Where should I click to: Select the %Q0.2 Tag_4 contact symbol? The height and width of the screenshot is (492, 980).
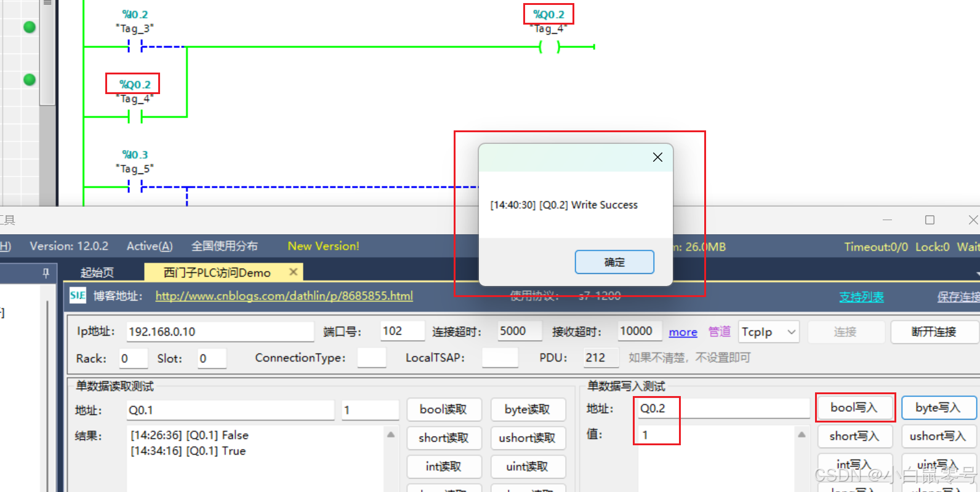135,116
